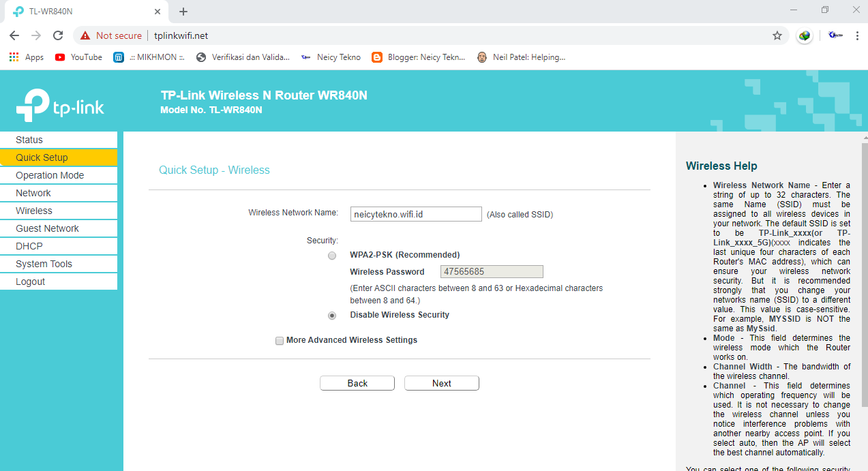Click the Wireless Network Name field
This screenshot has width=868, height=471.
[x=416, y=214]
